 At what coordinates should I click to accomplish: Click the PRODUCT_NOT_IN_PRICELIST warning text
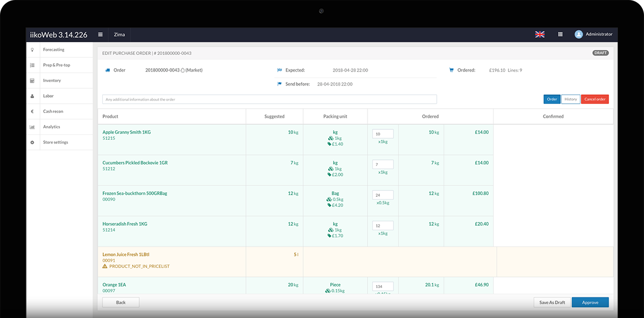click(139, 266)
